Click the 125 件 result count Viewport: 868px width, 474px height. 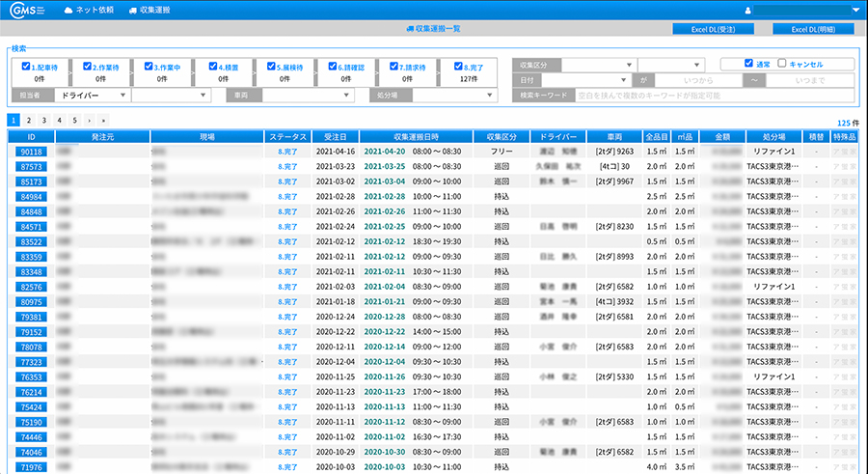848,123
